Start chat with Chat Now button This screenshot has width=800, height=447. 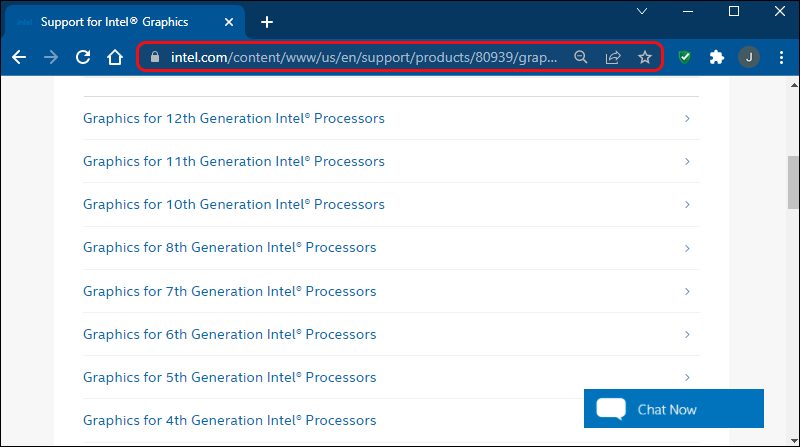coord(674,409)
